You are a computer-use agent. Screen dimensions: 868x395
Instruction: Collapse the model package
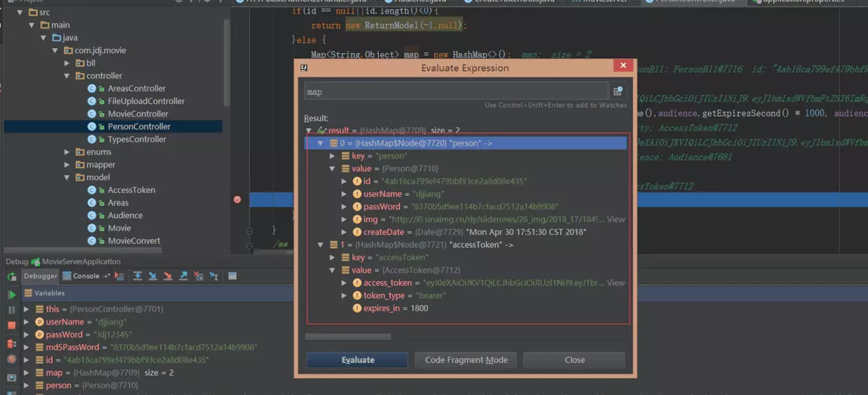tap(67, 178)
